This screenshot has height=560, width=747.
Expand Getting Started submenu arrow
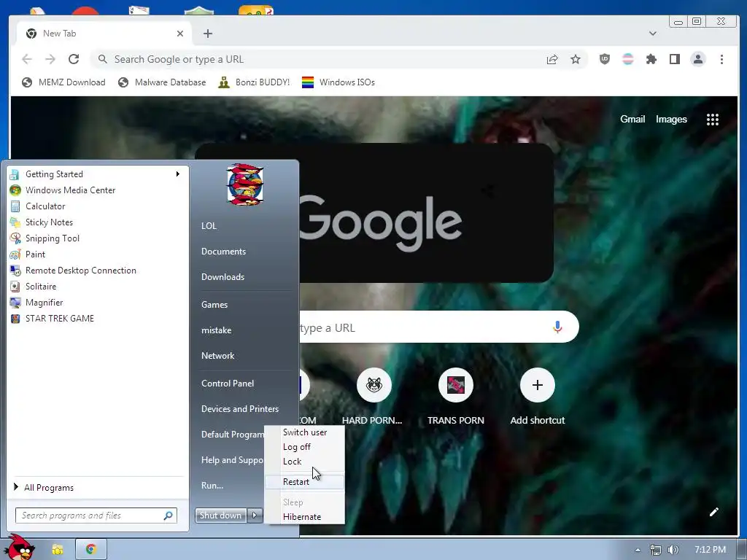point(178,174)
